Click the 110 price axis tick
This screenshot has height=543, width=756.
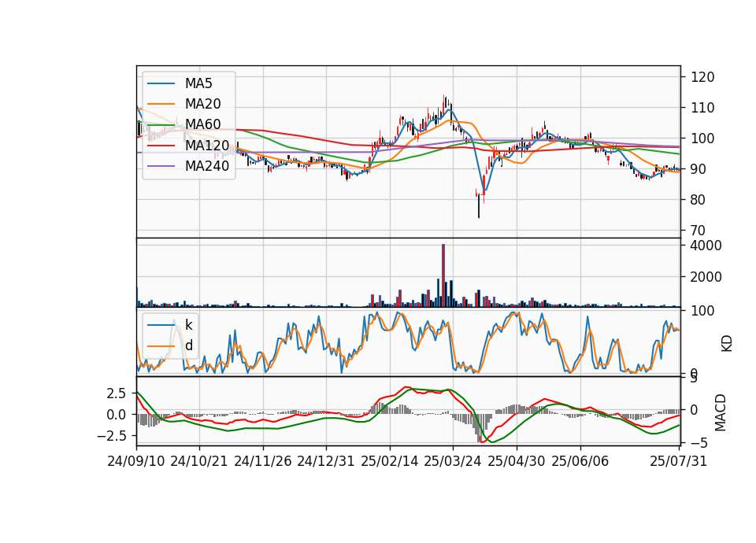click(702, 108)
